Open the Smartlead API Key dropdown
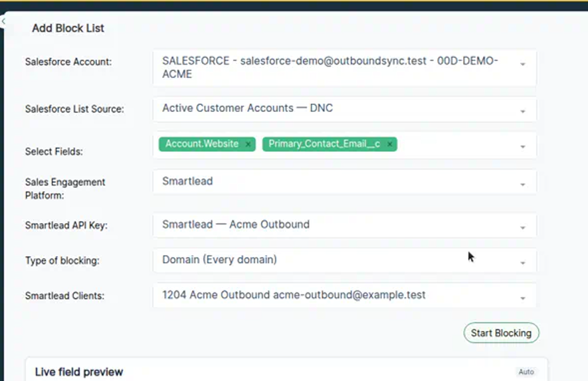Image resolution: width=588 pixels, height=381 pixels. tap(345, 225)
